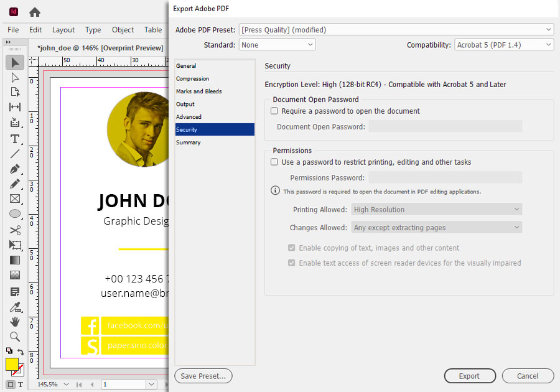560x392 pixels.
Task: Select the Pencil tool
Action: tap(15, 184)
